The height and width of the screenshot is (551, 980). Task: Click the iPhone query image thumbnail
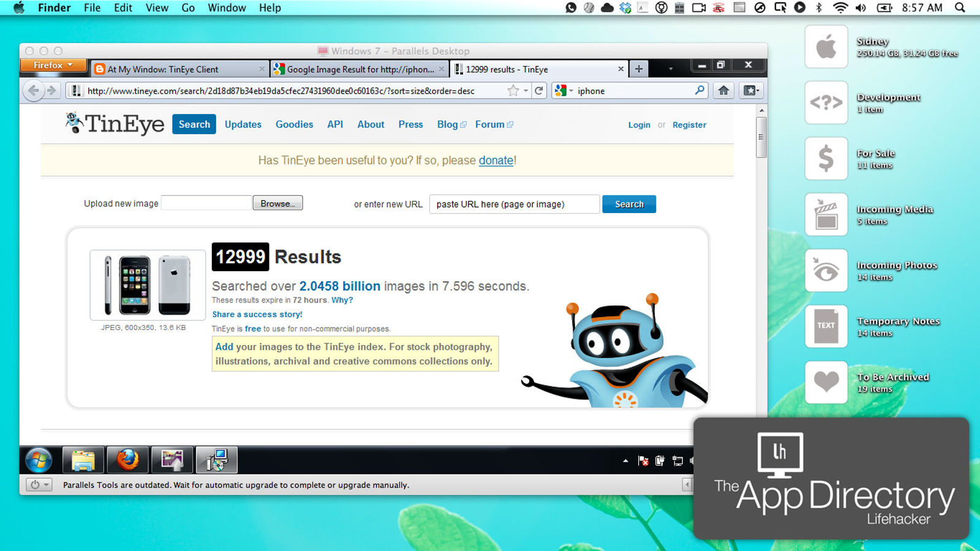148,285
